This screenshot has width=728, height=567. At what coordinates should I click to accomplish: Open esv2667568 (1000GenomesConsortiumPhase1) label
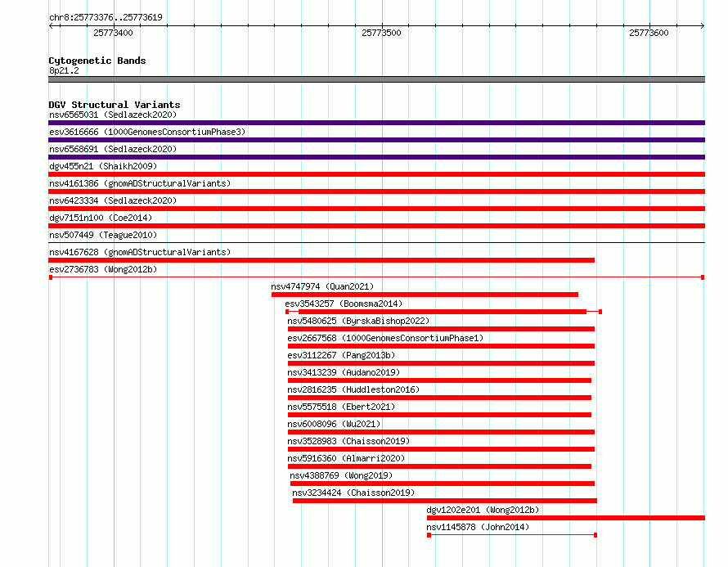point(385,338)
